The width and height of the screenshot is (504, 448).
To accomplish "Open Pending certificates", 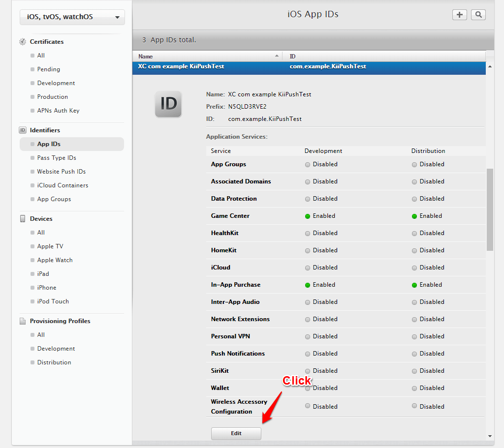I will tap(49, 69).
